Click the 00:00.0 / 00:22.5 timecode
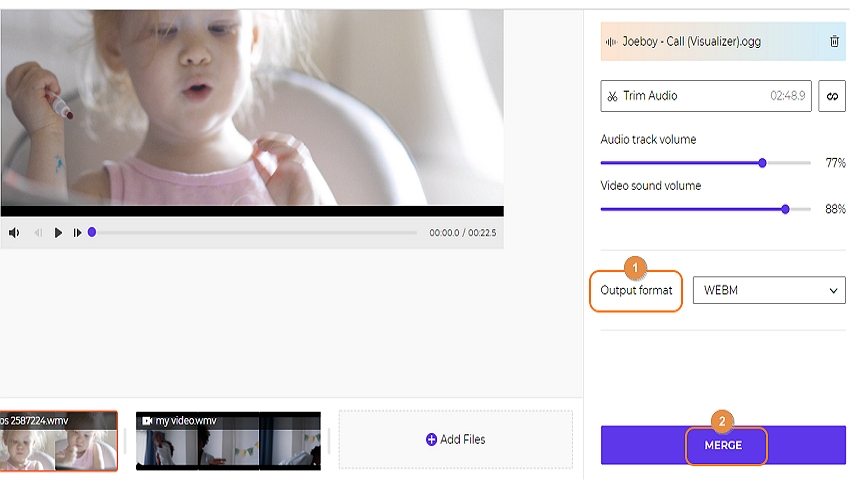Screen dimensions: 850x480 click(462, 233)
